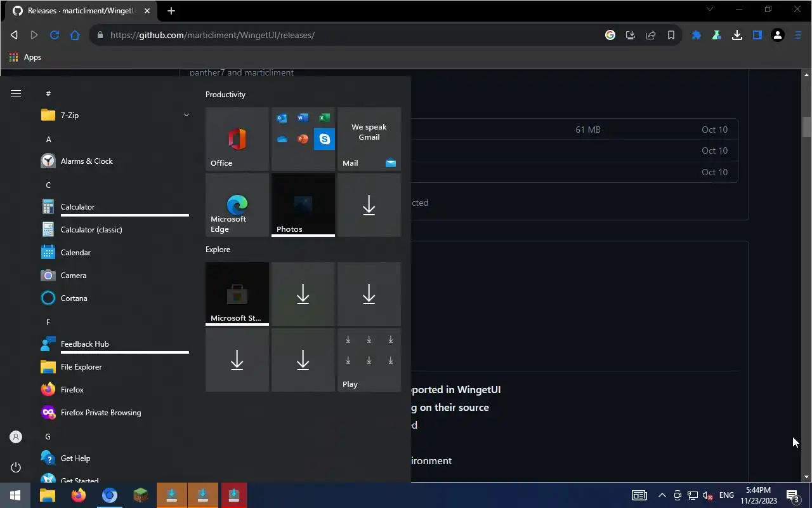Open the Microsoft Store tile
812x508 pixels.
point(237,294)
